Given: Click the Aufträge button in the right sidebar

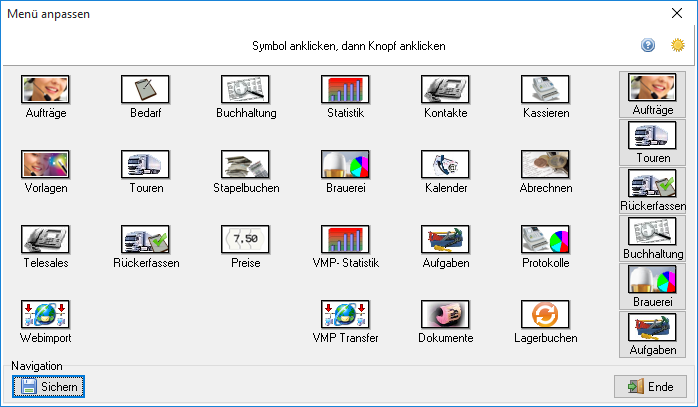Looking at the screenshot, I should (x=652, y=94).
